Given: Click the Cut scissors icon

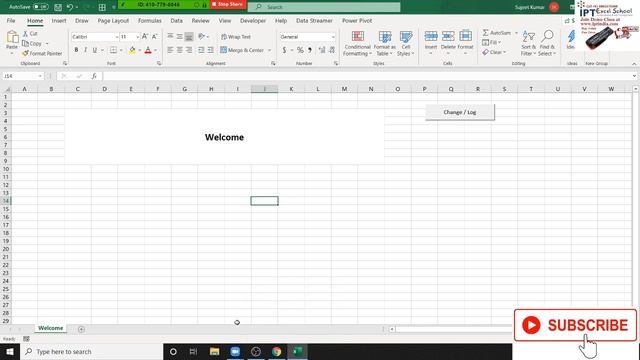Looking at the screenshot, I should [25, 33].
